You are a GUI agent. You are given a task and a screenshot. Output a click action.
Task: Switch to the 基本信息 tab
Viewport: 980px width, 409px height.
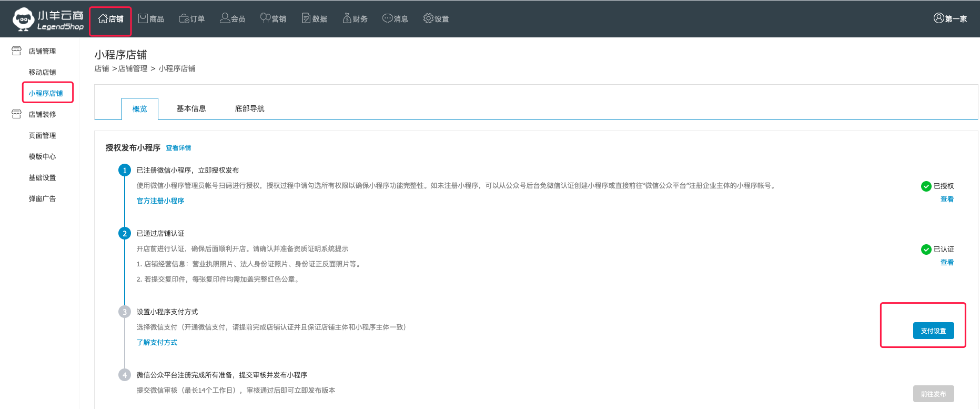(191, 108)
